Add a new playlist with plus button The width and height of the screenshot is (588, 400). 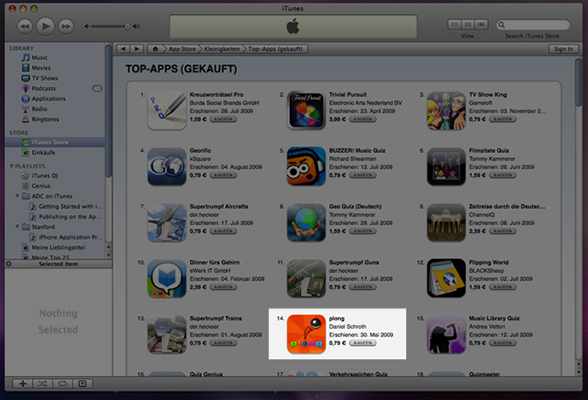(22, 384)
